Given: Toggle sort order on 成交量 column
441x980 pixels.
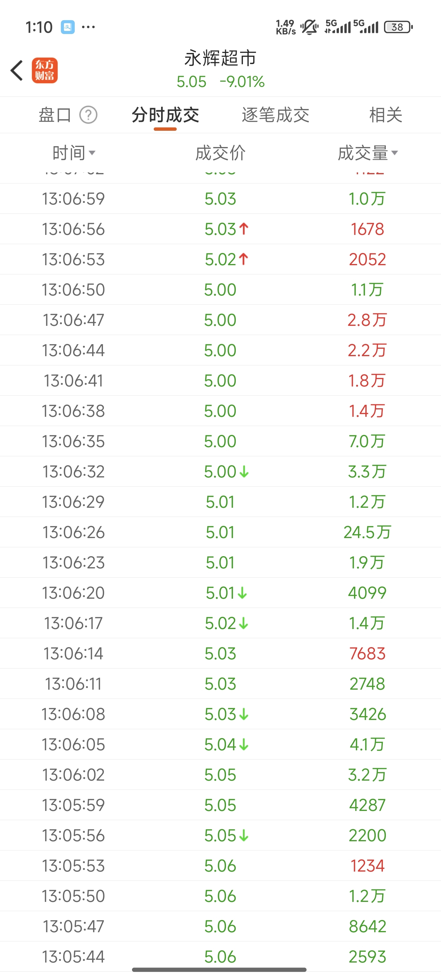Looking at the screenshot, I should pyautogui.click(x=368, y=153).
